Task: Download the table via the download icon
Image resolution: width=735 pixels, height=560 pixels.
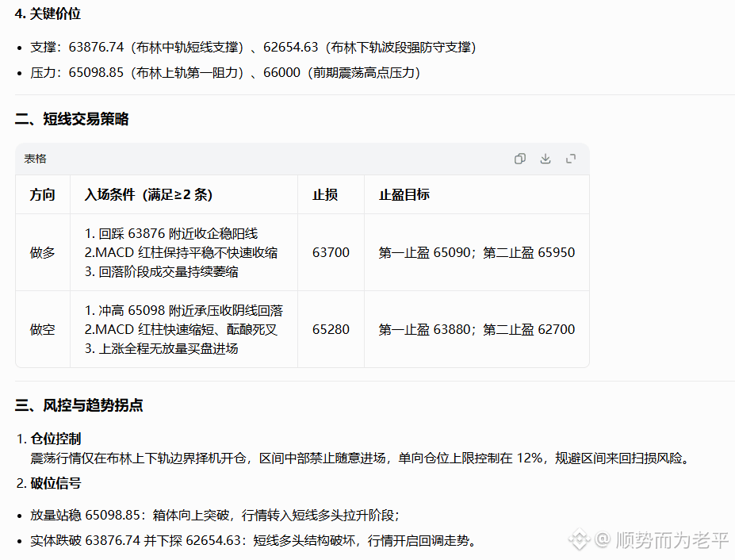Action: point(546,159)
